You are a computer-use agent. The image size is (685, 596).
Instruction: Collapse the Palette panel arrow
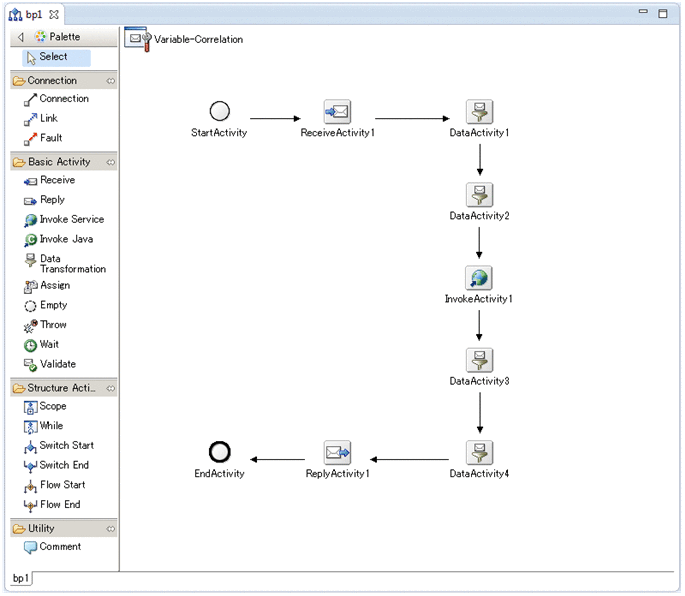[x=21, y=37]
